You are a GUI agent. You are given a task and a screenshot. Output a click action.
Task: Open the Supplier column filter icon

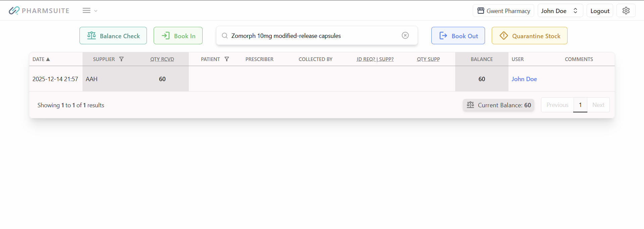tap(121, 59)
